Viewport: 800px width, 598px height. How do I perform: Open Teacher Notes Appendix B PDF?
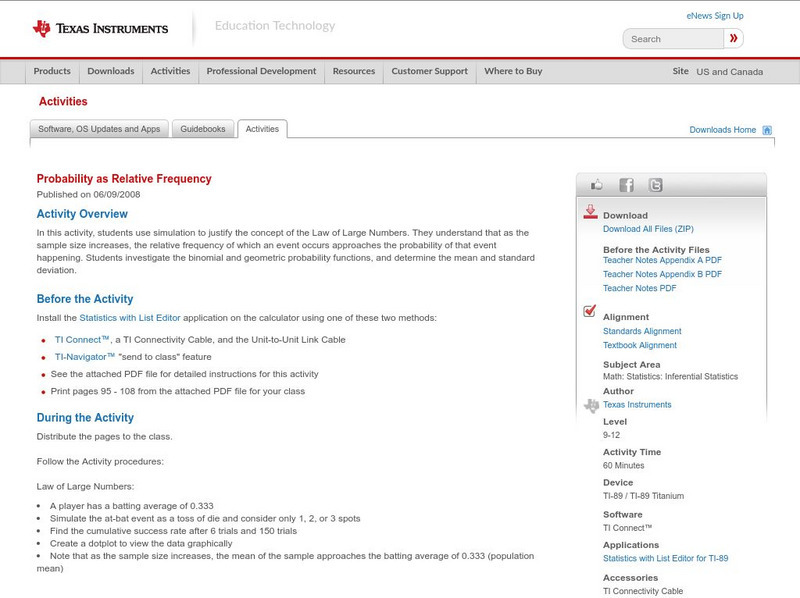[x=662, y=274]
